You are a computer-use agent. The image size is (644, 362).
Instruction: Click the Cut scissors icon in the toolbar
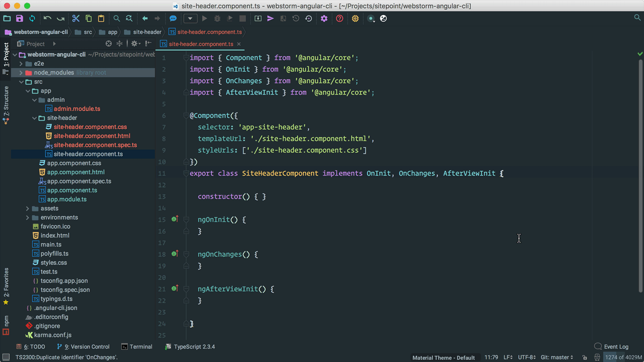coord(75,19)
